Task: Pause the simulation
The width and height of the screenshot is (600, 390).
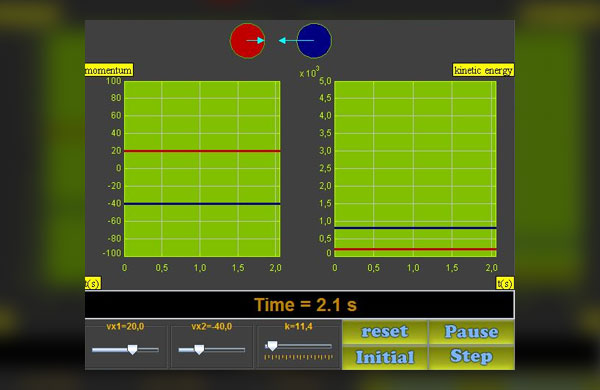Action: coord(471,332)
